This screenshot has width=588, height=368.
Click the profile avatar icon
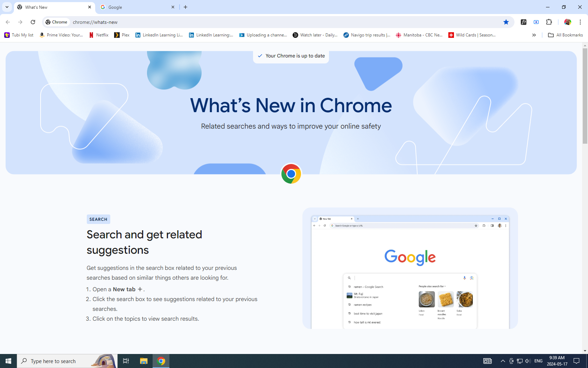click(567, 22)
